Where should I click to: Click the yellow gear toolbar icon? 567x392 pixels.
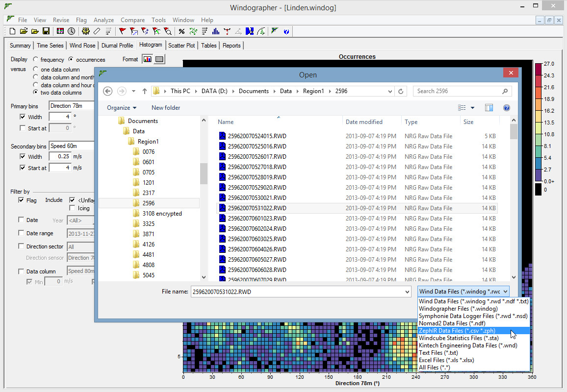[x=86, y=31]
